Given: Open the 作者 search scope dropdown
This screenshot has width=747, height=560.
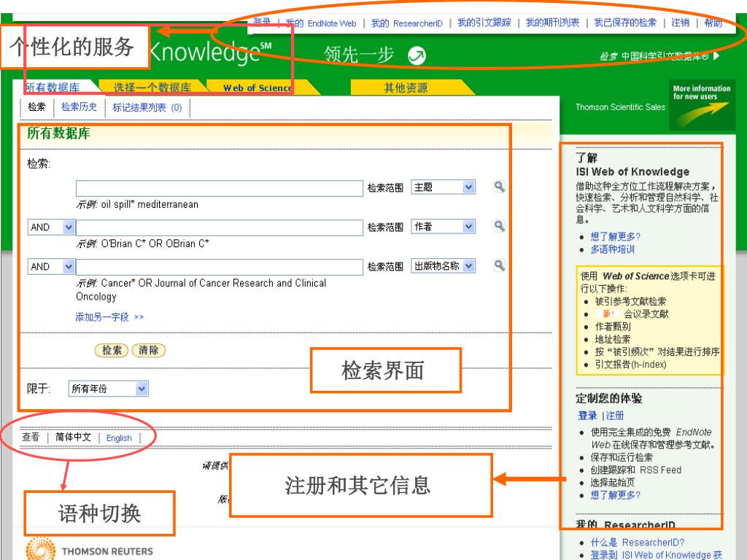Looking at the screenshot, I should pos(443,227).
